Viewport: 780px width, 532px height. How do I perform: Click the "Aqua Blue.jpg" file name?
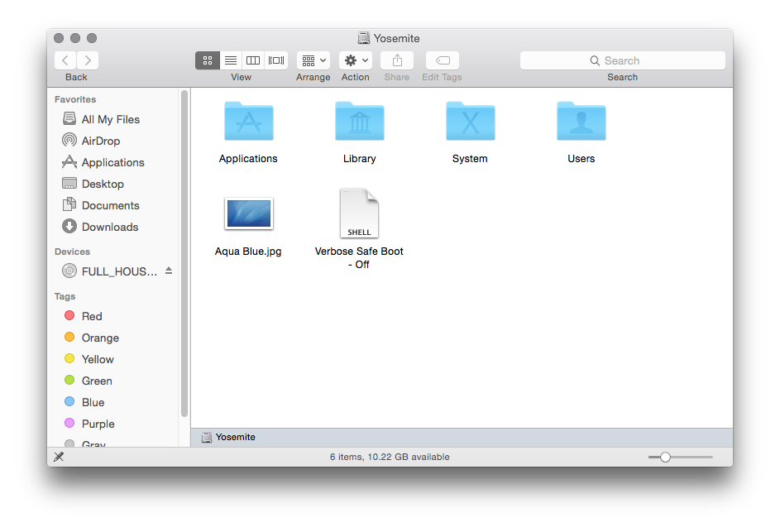[x=248, y=252]
